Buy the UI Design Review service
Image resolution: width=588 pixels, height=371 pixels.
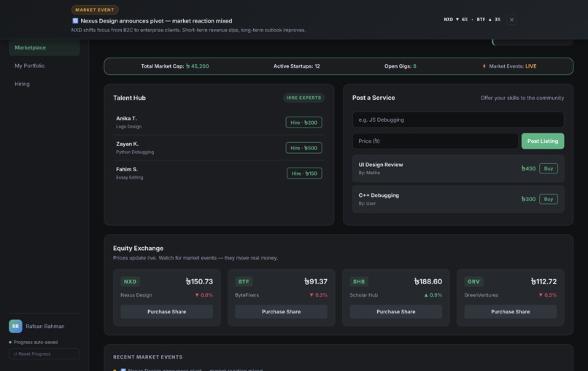pos(549,168)
